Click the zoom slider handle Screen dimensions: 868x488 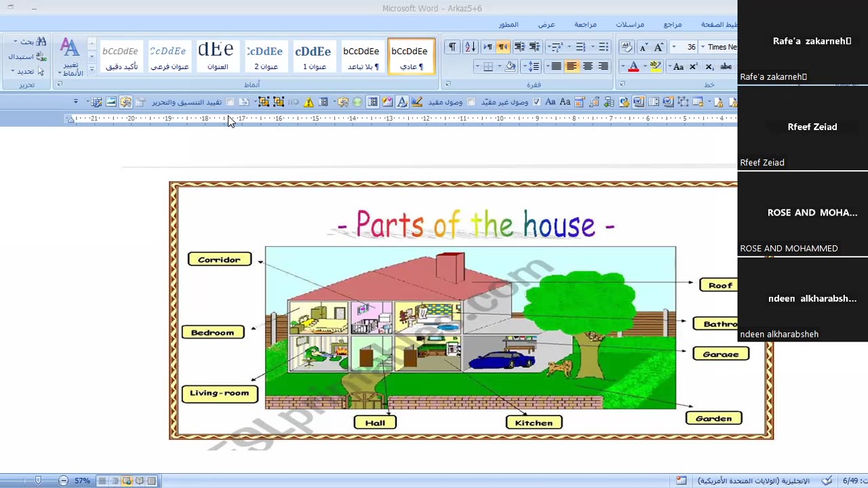coord(38,481)
